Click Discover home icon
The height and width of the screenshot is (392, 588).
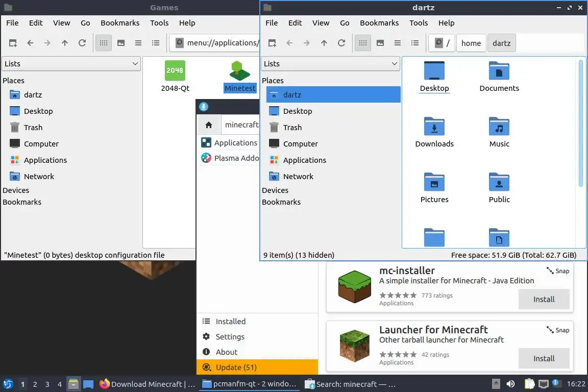pos(209,125)
